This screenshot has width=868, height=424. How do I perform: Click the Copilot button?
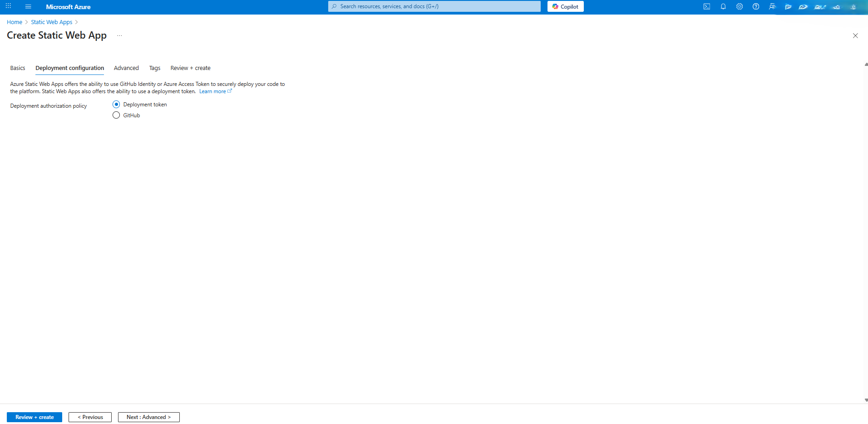[x=565, y=6]
